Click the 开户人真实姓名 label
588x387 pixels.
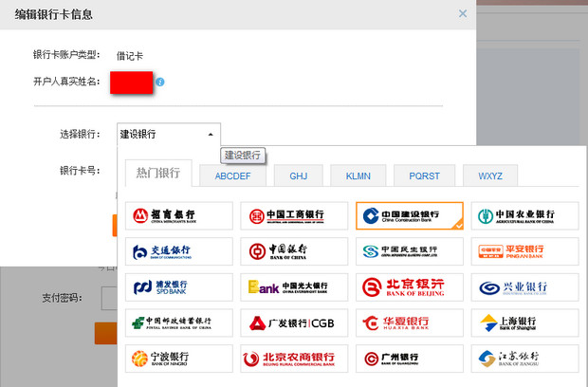coord(66,82)
